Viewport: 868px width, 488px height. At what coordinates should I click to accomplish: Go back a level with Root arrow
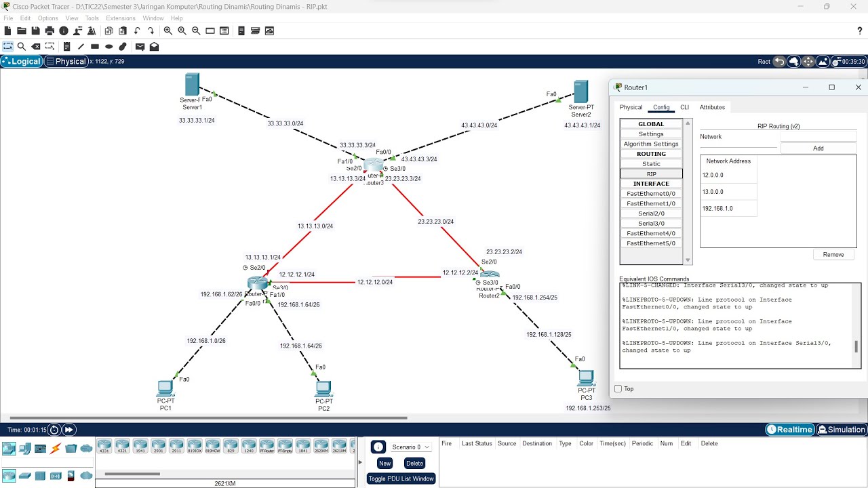click(779, 62)
